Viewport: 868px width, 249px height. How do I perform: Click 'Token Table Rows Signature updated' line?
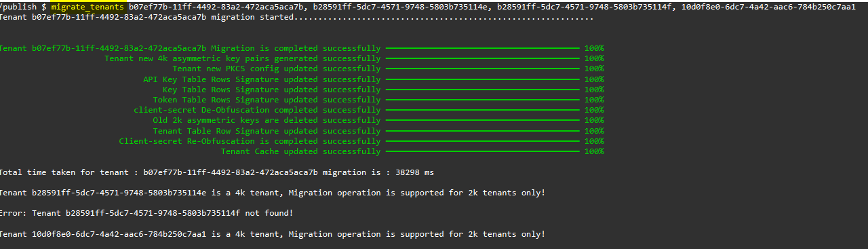pyautogui.click(x=267, y=100)
